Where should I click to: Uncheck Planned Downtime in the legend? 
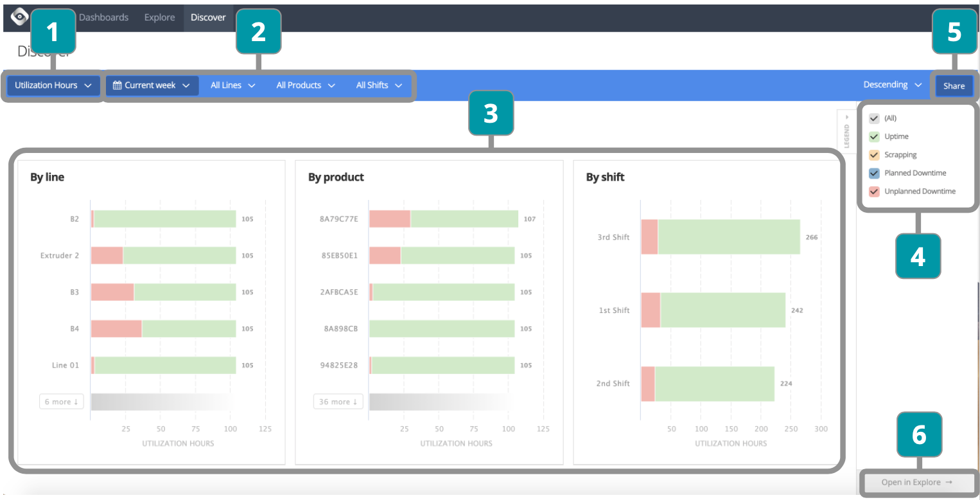tap(873, 173)
